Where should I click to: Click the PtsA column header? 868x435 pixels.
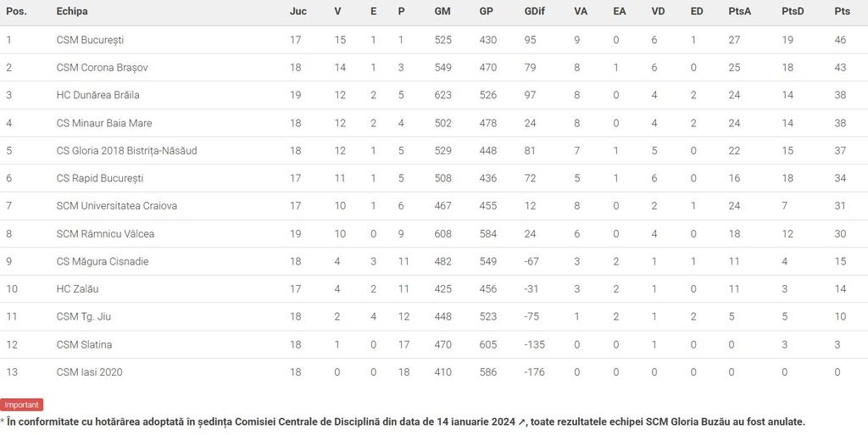click(738, 12)
